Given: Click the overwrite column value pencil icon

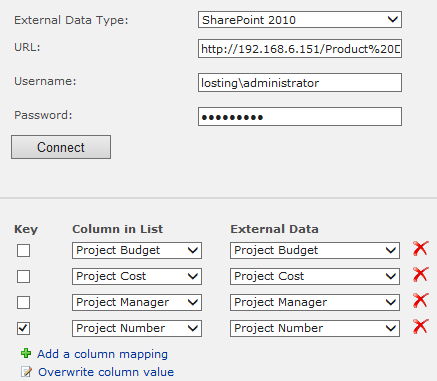Looking at the screenshot, I should pos(26,372).
